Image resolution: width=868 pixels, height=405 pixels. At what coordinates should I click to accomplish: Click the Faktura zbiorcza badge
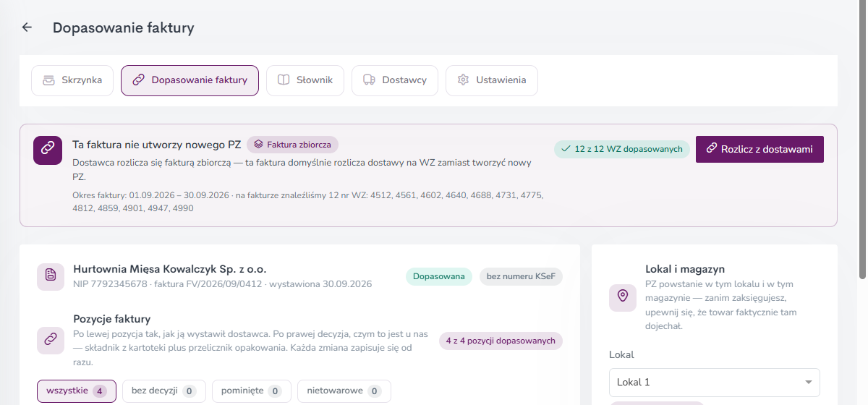point(292,145)
